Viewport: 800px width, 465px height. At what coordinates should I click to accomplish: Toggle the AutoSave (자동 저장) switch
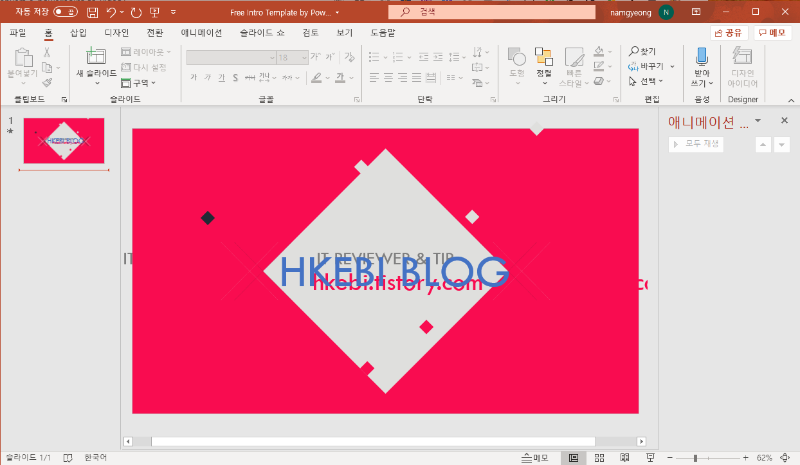click(65, 13)
